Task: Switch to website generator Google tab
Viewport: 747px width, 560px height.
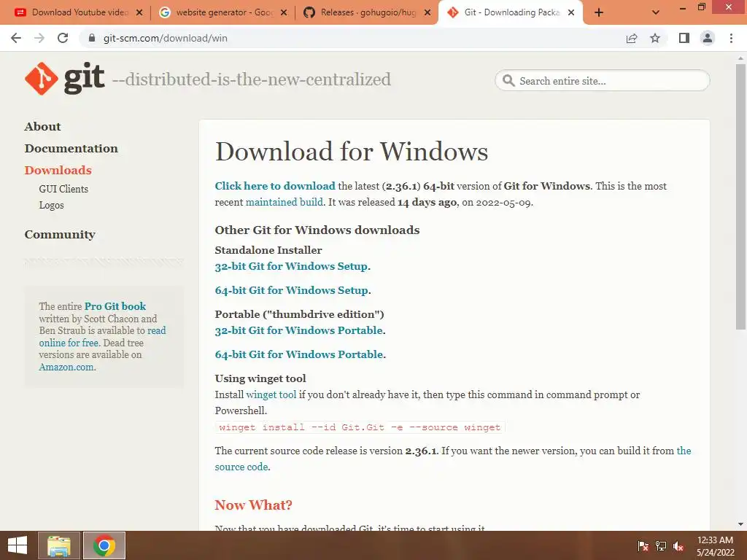Action: [223, 12]
